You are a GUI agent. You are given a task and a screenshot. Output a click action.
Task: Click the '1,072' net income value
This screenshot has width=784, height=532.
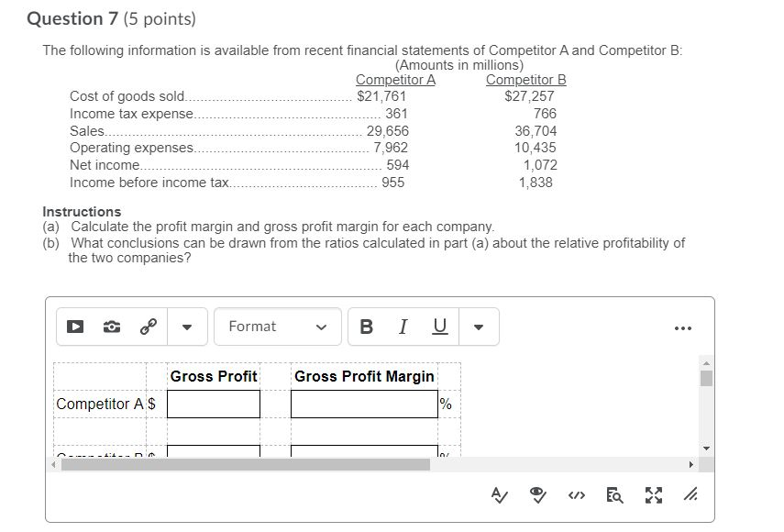pyautogui.click(x=540, y=165)
